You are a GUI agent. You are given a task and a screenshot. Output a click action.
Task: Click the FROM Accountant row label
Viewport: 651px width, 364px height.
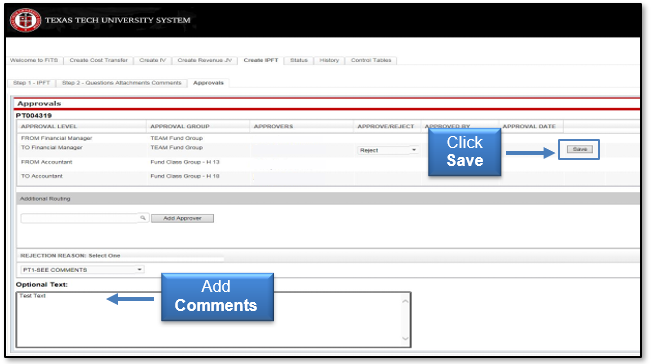46,162
